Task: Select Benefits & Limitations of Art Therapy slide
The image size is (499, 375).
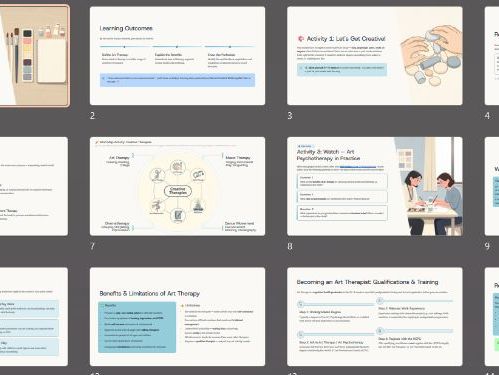Action: (x=177, y=317)
